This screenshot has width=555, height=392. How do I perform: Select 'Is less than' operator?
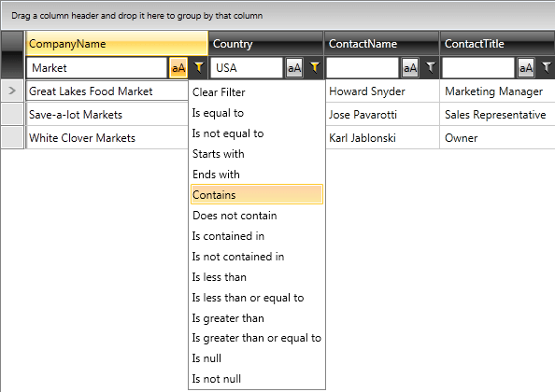[x=257, y=277]
